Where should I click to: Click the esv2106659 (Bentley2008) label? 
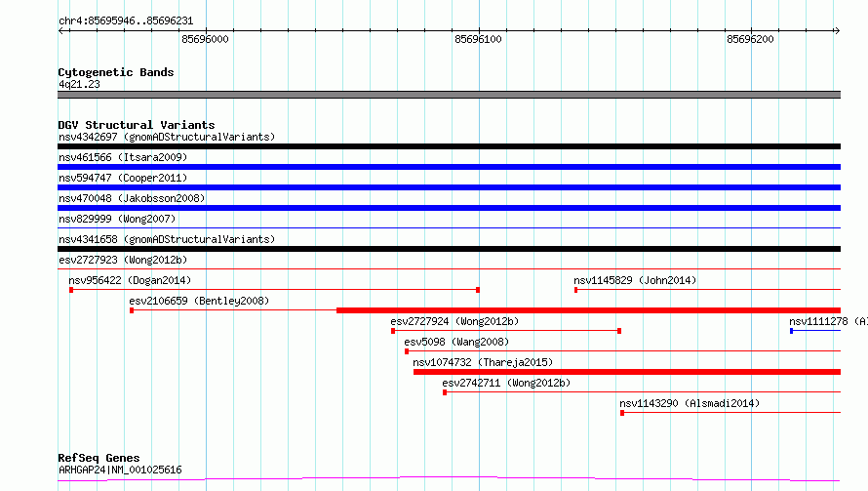click(x=199, y=301)
